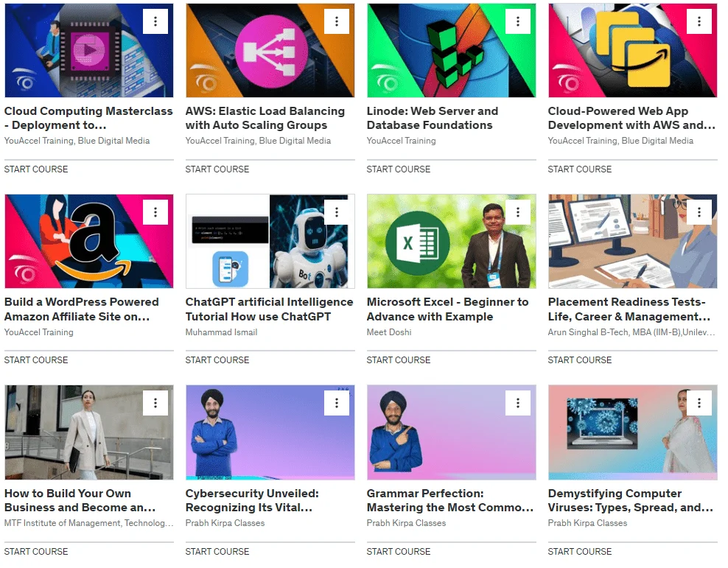Click instructor name Muhammad Ismail
This screenshot has width=728, height=568.
(x=222, y=332)
